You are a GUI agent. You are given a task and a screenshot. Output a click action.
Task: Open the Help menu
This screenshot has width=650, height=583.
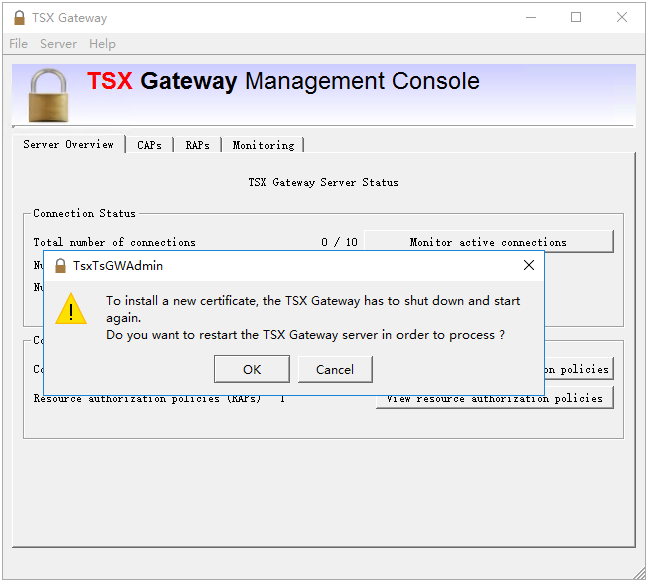[x=102, y=44]
